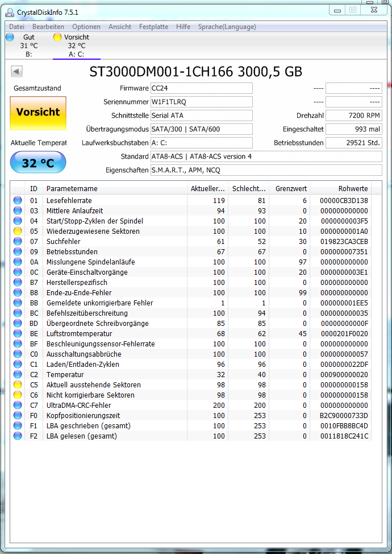Open the Ansicht menu
Viewport: 392px width, 554px height.
[120, 27]
